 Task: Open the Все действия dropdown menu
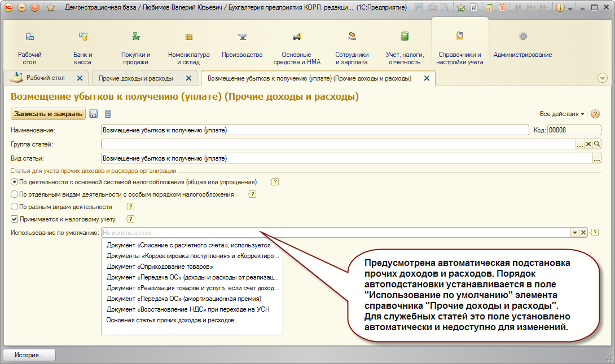pyautogui.click(x=561, y=114)
